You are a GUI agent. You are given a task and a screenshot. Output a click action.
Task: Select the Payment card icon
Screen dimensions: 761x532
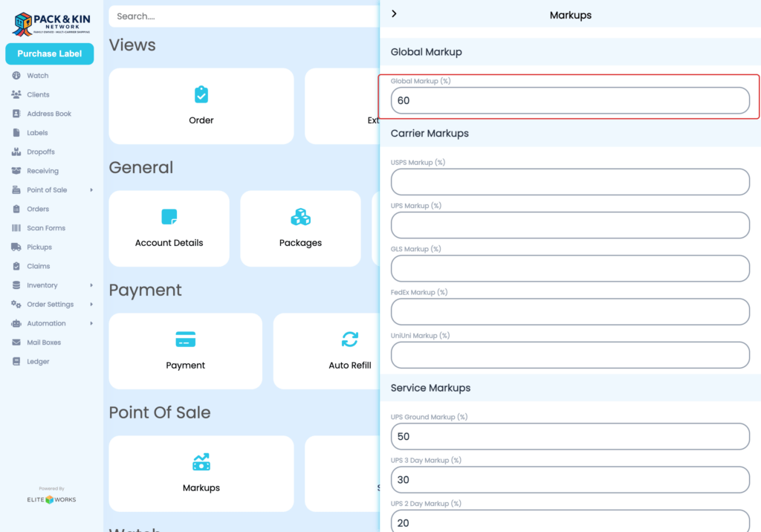[185, 340]
